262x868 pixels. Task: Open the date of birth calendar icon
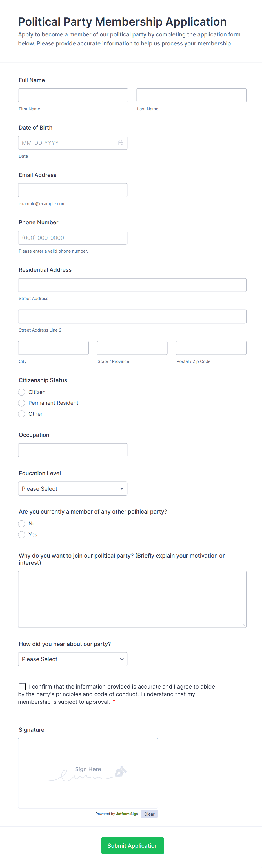pos(121,143)
